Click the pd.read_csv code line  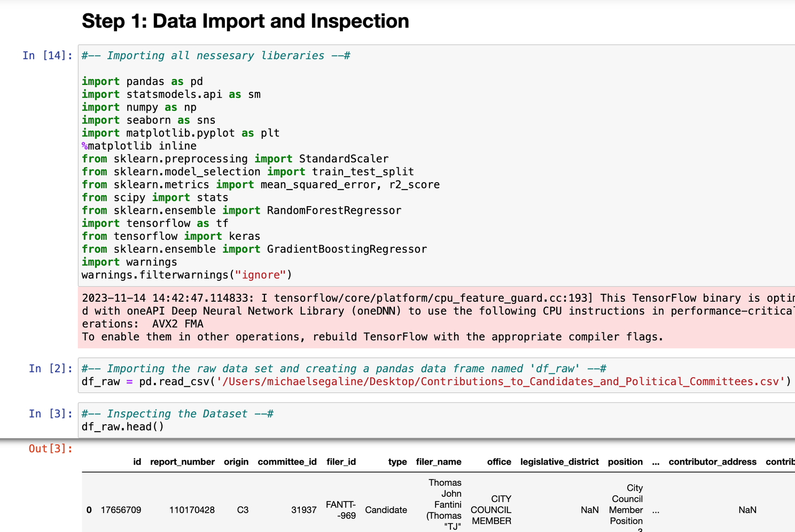coord(435,382)
